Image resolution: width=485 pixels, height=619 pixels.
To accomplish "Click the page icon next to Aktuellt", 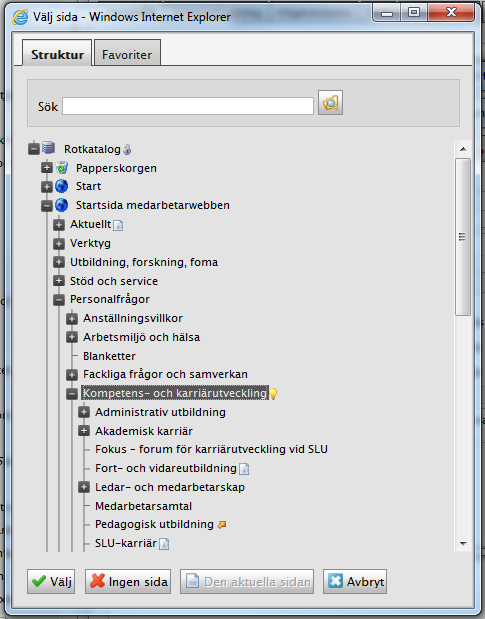I will click(118, 225).
